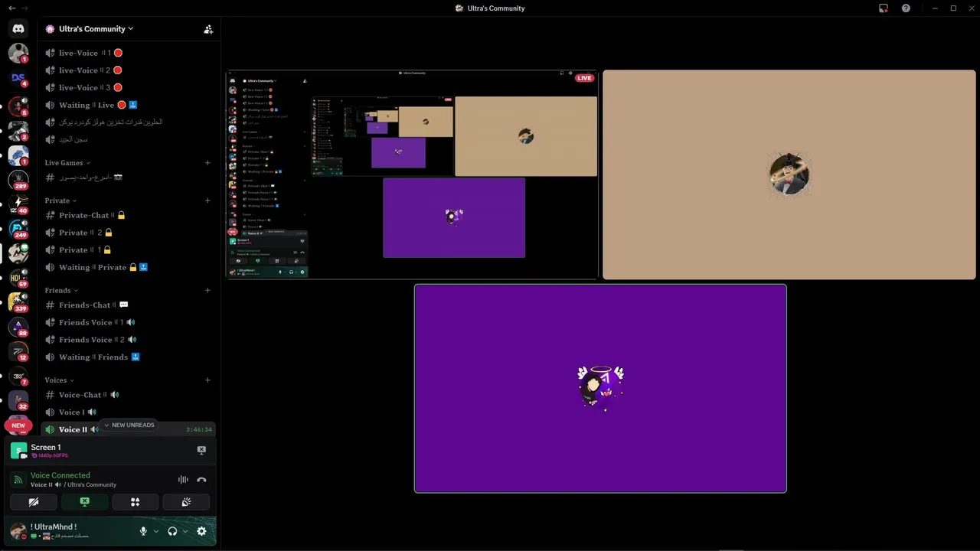Deafen with the headphones button
Screen dimensions: 980x551
(172, 531)
